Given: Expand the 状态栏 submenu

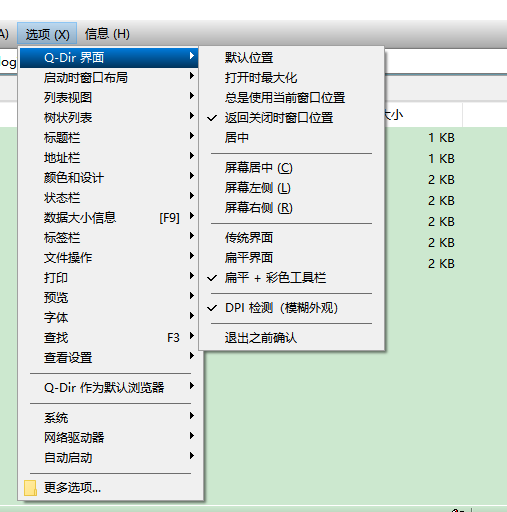Looking at the screenshot, I should pyautogui.click(x=109, y=198).
